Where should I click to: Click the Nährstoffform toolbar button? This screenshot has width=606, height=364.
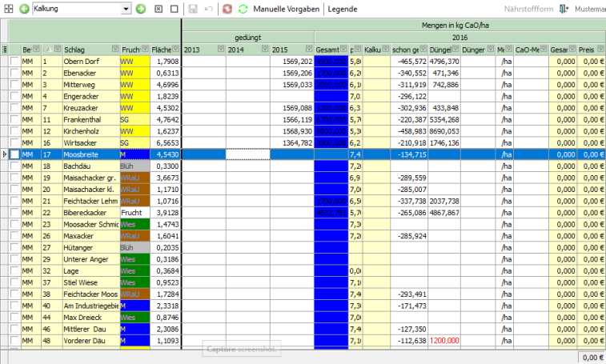pos(528,9)
